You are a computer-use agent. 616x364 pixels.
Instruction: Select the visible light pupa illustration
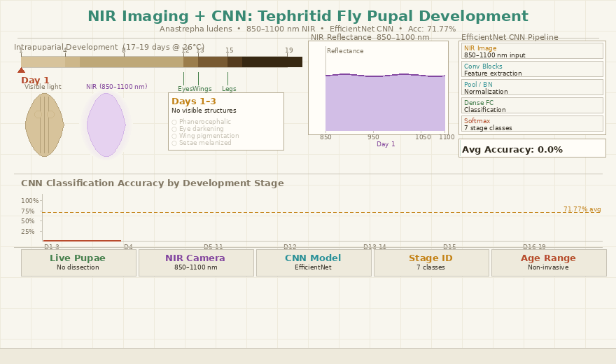(44, 125)
